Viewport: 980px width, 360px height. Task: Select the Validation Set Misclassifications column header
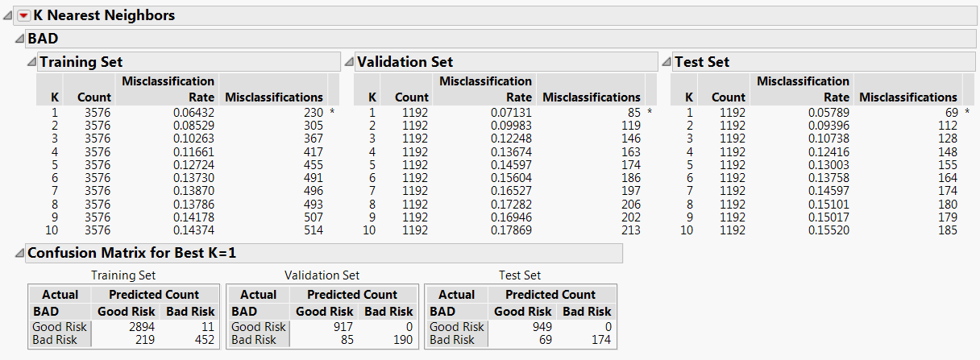click(x=592, y=97)
